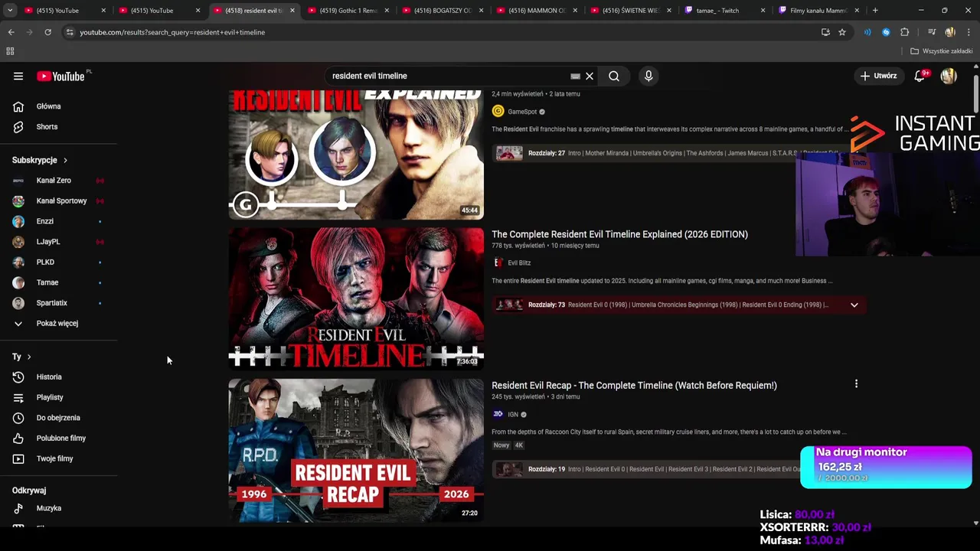Viewport: 980px width, 551px height.
Task: Switch to the Filmy kanału Mammon tab
Action: (819, 11)
